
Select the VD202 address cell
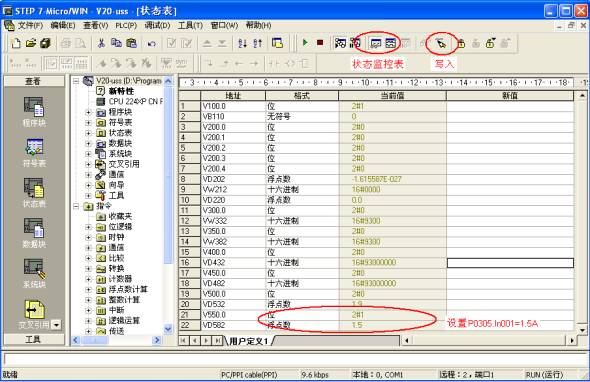233,179
